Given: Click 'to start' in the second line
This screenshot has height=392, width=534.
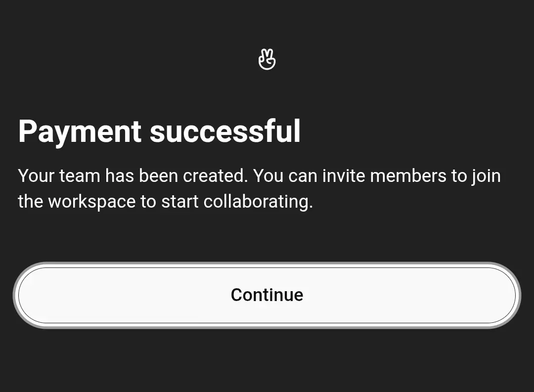Looking at the screenshot, I should pos(169,202).
